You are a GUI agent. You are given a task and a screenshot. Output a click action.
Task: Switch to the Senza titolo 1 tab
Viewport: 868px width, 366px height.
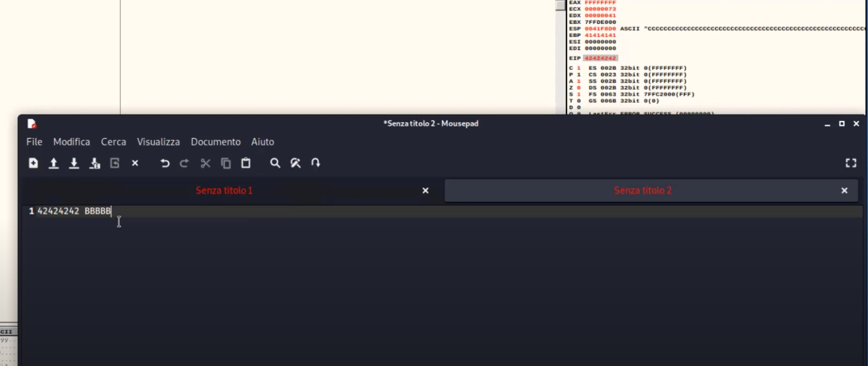pos(223,191)
